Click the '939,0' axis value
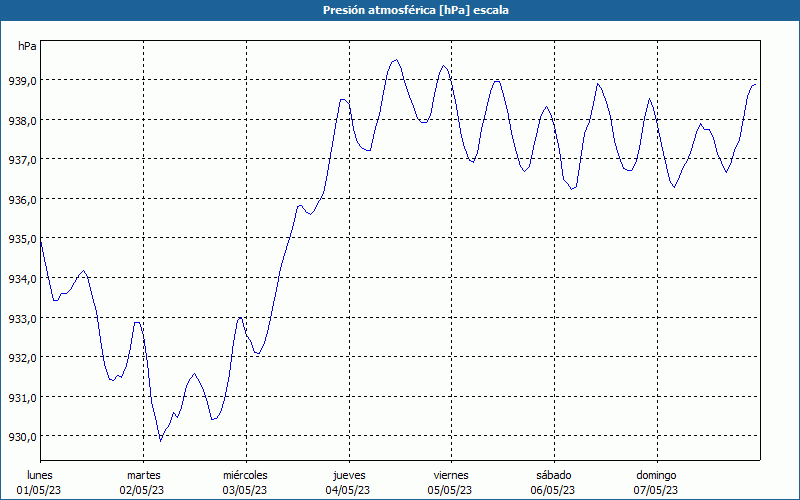 coord(22,81)
